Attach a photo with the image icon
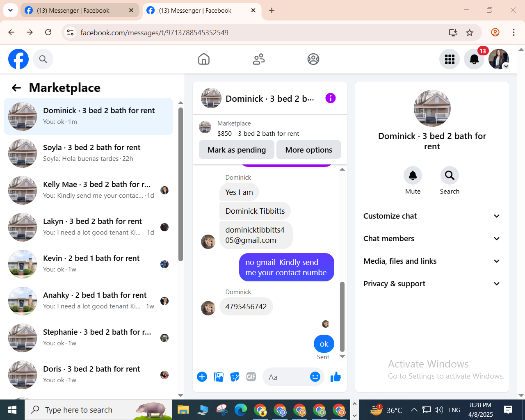Viewport: 525px width, 420px height. pos(219,377)
